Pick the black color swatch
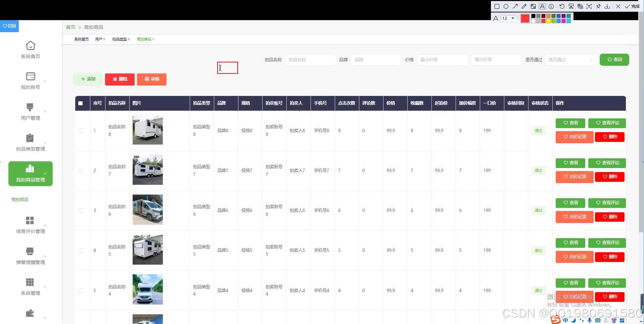The height and width of the screenshot is (324, 644). pyautogui.click(x=533, y=16)
